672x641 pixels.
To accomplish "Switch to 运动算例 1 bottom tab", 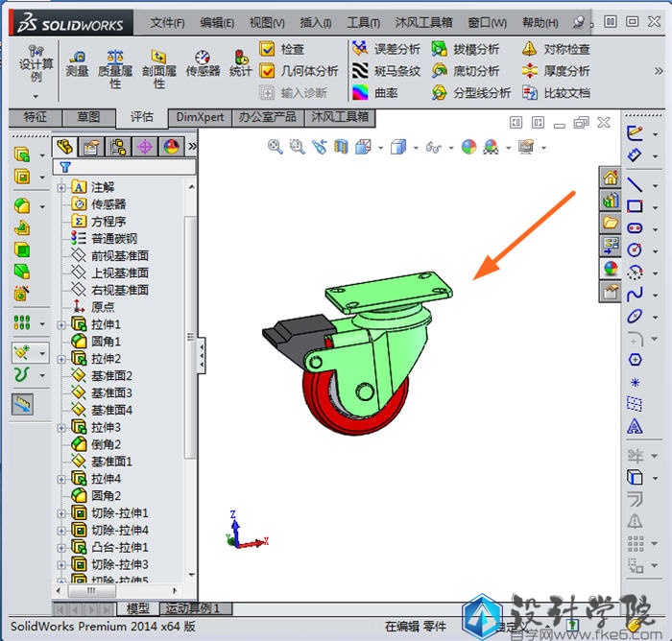I will click(192, 608).
